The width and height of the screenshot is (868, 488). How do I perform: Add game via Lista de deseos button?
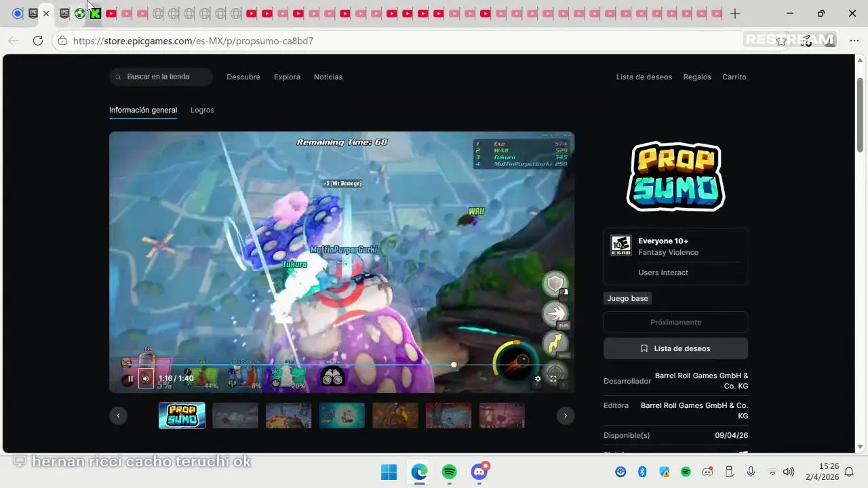click(675, 348)
